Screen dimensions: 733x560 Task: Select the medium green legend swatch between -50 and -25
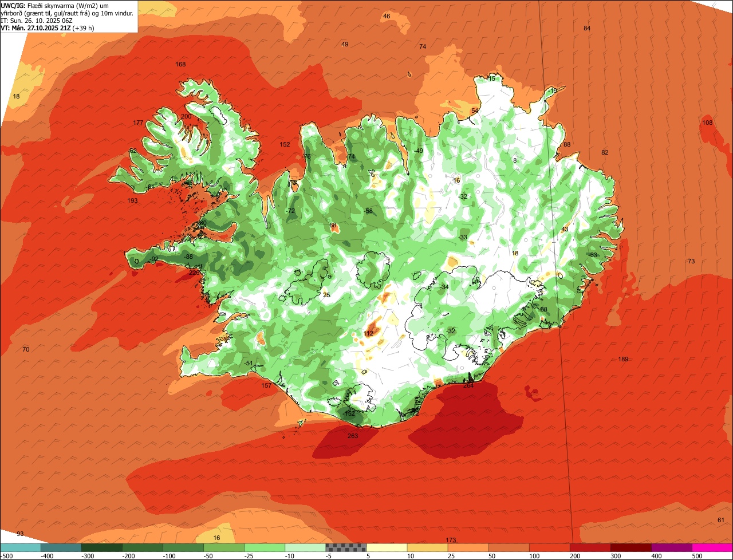tap(224, 548)
